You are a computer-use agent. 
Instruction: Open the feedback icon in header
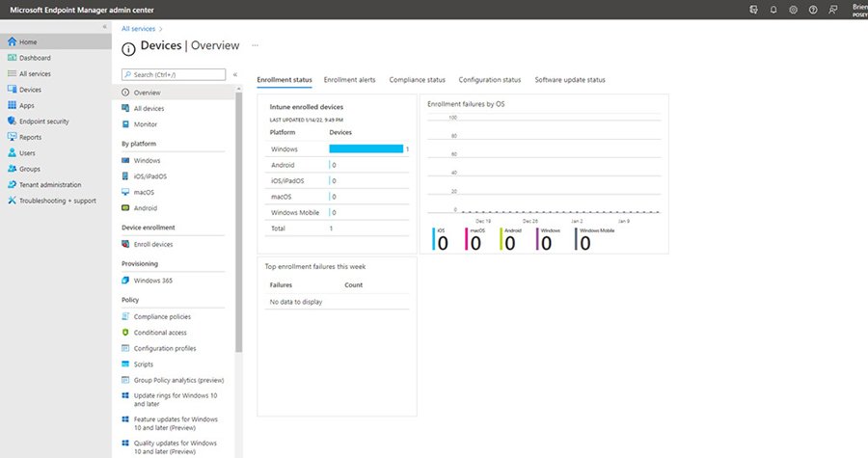(x=833, y=9)
